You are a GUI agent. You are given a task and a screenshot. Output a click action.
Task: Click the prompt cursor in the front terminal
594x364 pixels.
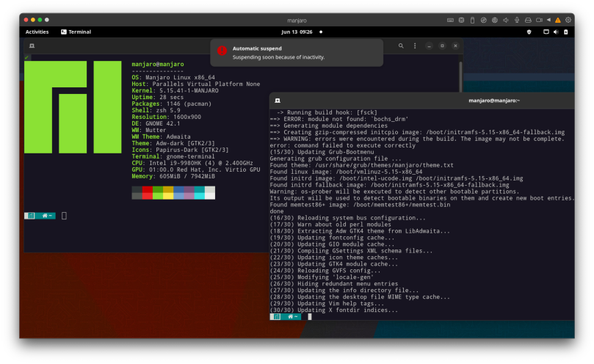310,316
